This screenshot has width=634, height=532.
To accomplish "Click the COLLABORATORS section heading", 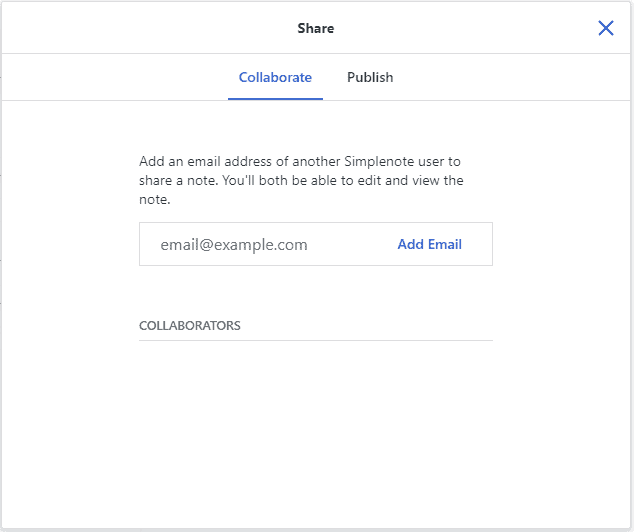I will 190,325.
